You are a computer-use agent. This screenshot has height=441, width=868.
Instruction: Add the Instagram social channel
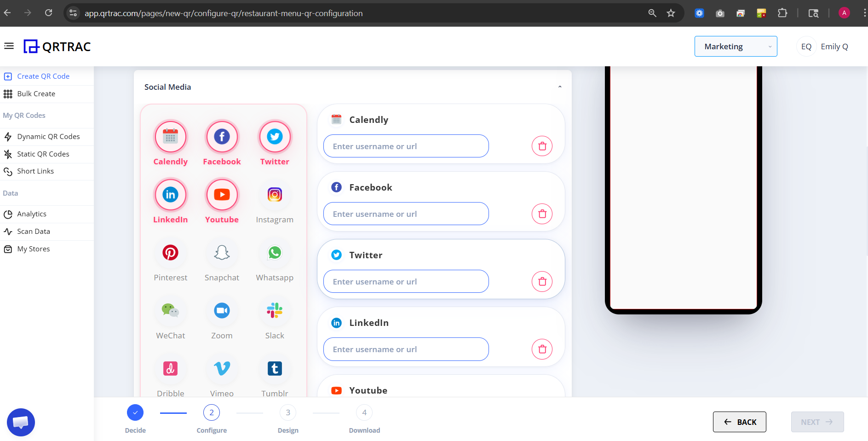275,195
